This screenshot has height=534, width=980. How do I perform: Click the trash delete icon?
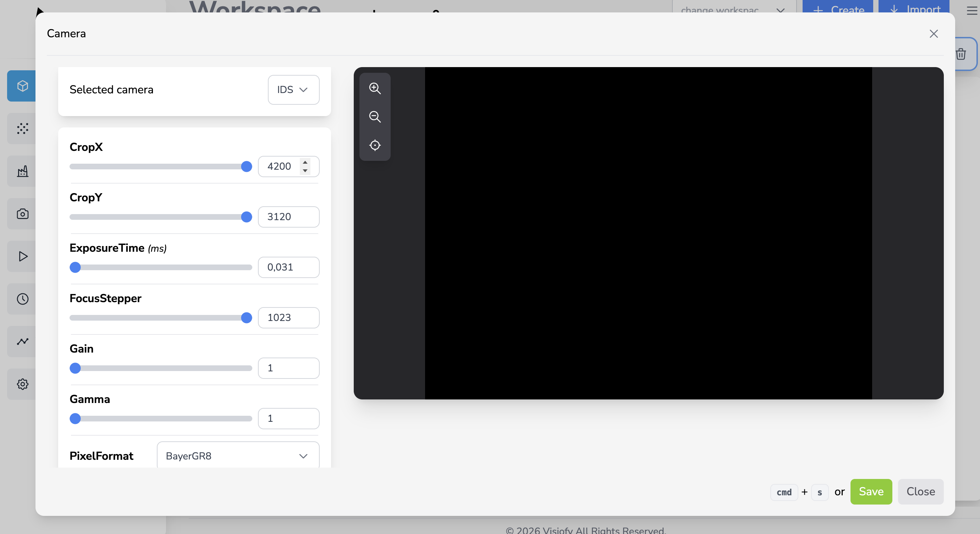tap(961, 54)
